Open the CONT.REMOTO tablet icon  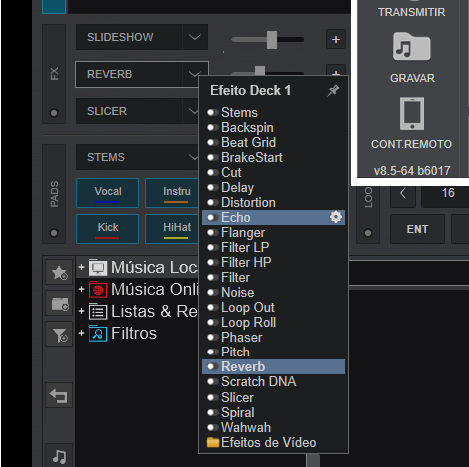412,113
